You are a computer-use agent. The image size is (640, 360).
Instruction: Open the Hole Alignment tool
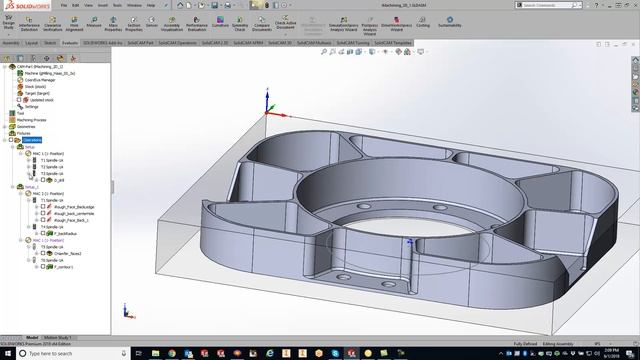point(74,24)
